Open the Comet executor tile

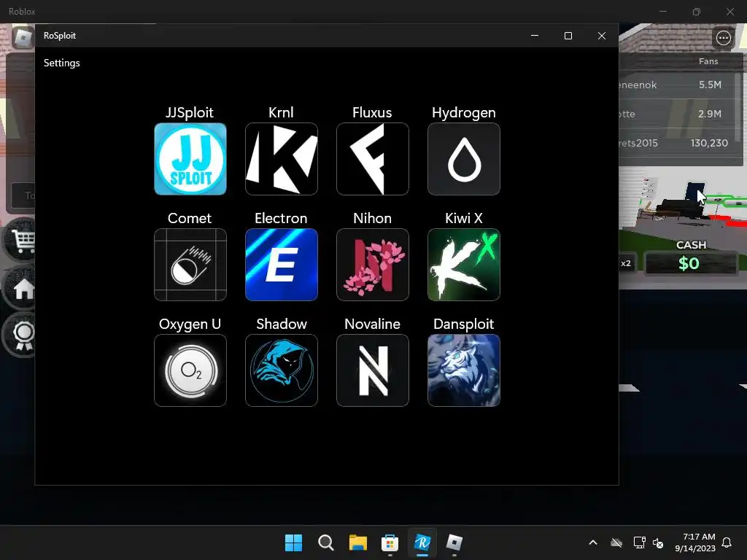(190, 265)
